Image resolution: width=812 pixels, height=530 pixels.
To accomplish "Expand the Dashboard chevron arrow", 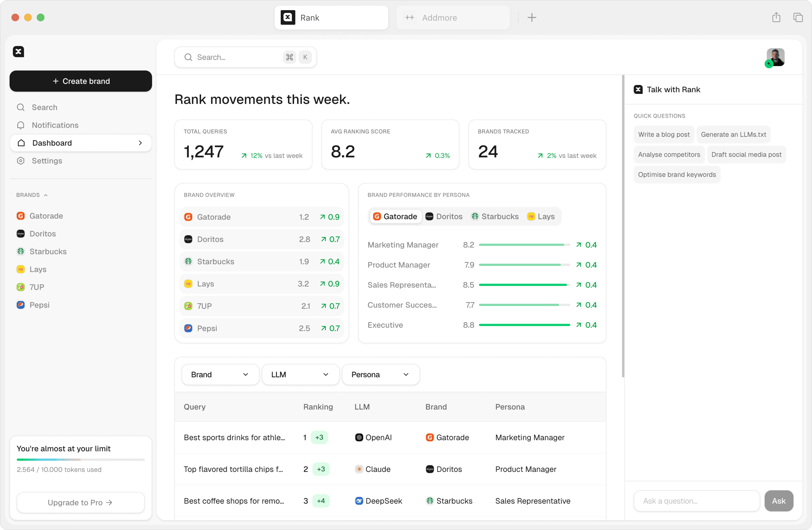I will [140, 143].
